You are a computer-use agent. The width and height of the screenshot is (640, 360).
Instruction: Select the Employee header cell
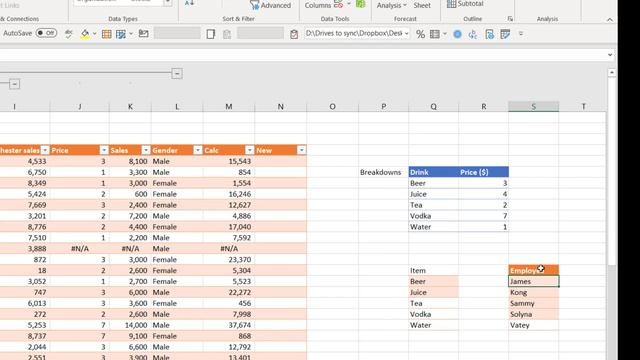[x=533, y=270]
